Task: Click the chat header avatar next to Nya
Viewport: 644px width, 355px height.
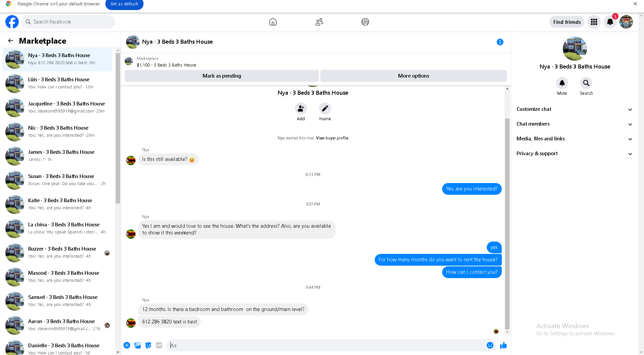Action: pos(133,42)
